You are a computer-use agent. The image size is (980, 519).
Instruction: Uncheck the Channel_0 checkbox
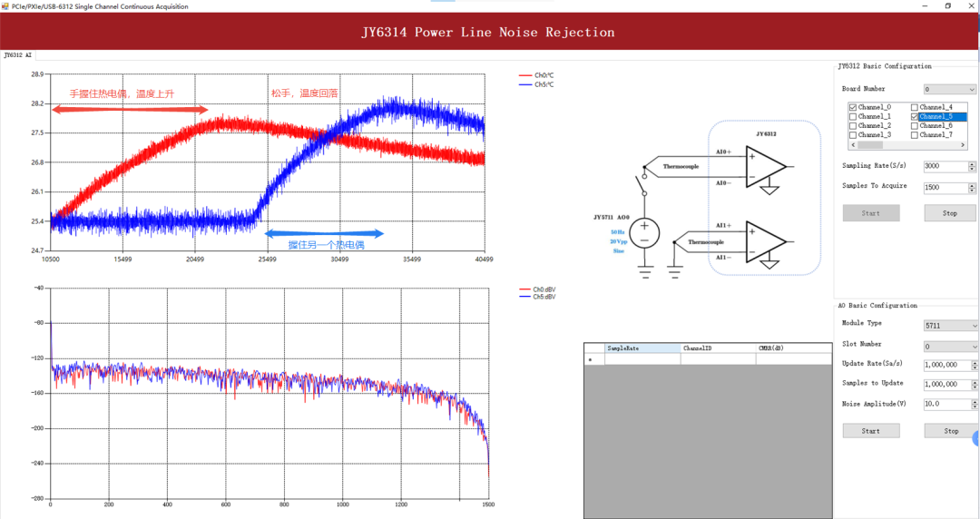coord(852,108)
